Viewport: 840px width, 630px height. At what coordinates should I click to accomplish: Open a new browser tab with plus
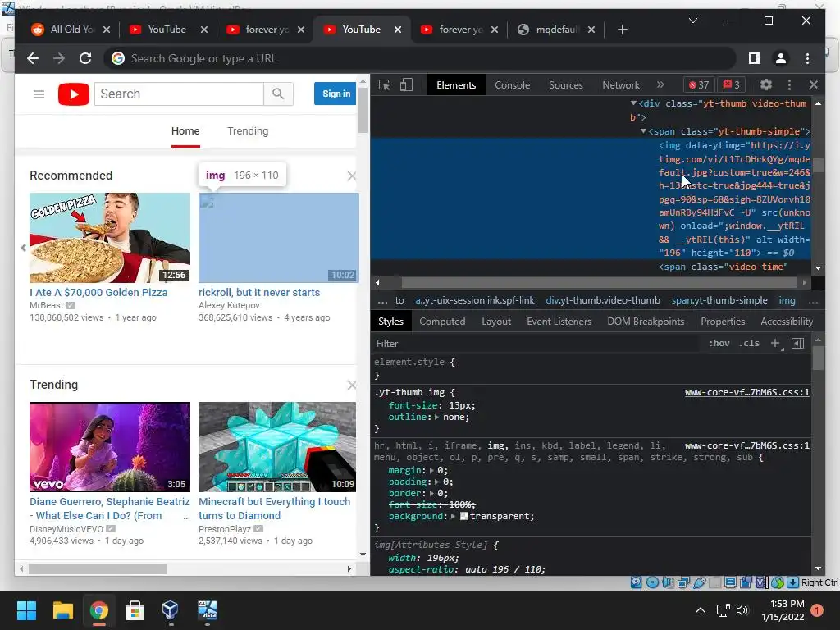click(622, 30)
